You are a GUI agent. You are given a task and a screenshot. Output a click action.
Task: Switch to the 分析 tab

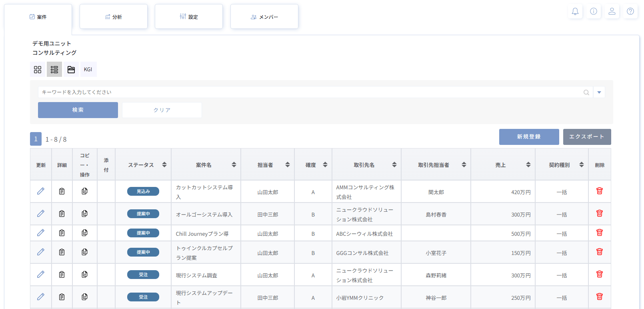(x=114, y=17)
